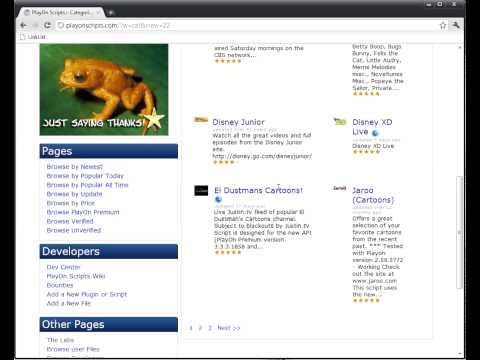
Task: Click the address bar URL field
Action: (x=247, y=25)
